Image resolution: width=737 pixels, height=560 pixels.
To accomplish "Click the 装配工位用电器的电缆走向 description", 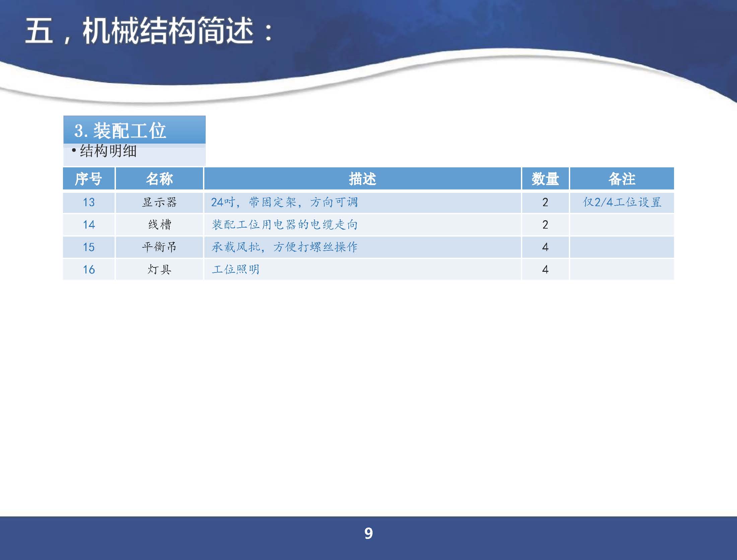I will (x=284, y=225).
